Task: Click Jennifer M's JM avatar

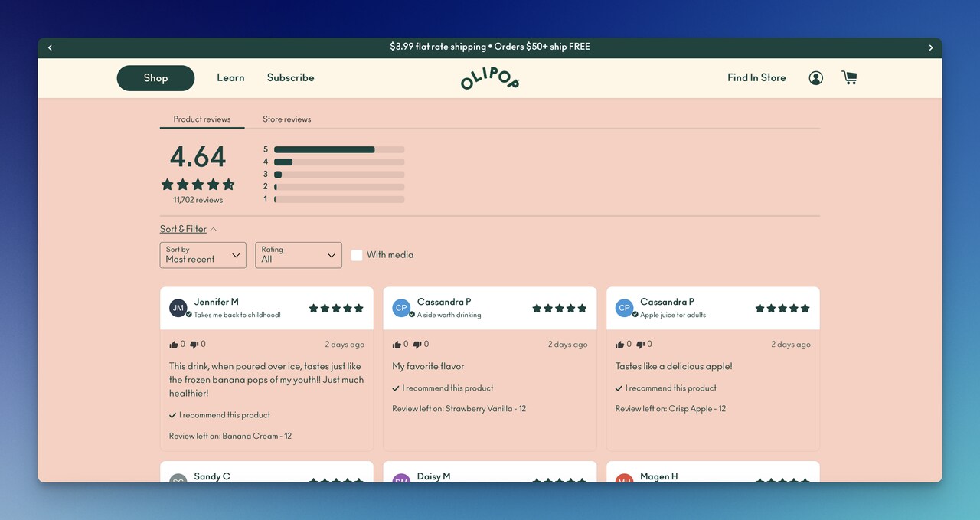Action: (178, 308)
